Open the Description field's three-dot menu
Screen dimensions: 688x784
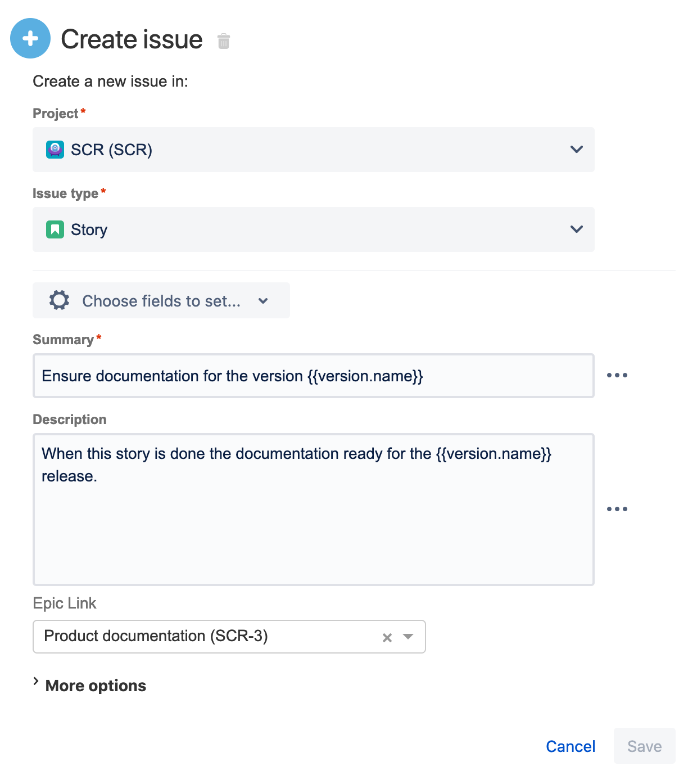[x=617, y=509]
